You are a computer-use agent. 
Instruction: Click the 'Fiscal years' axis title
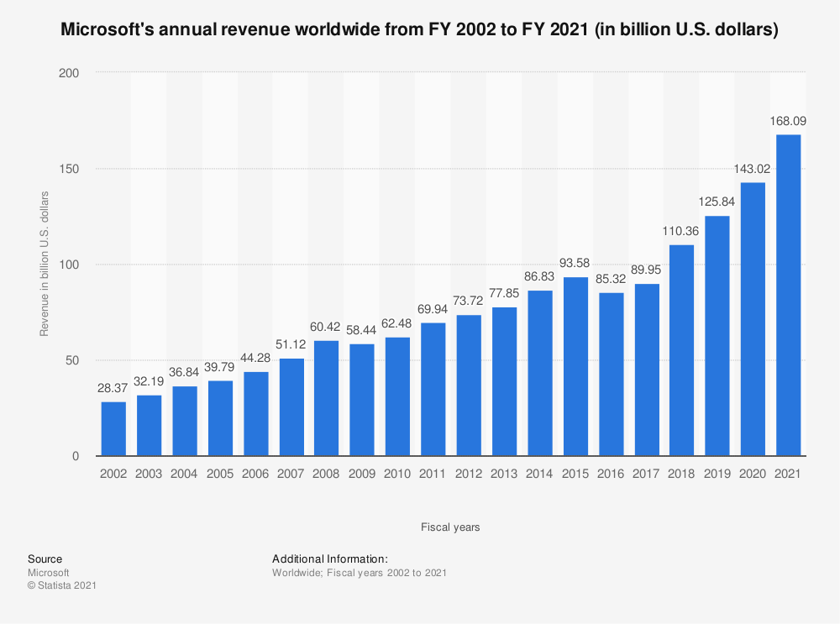pos(450,527)
